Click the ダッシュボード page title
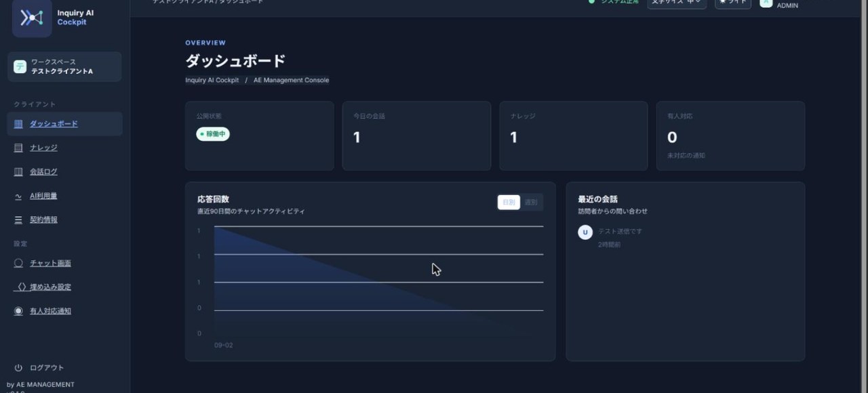This screenshot has width=868, height=393. tap(235, 61)
